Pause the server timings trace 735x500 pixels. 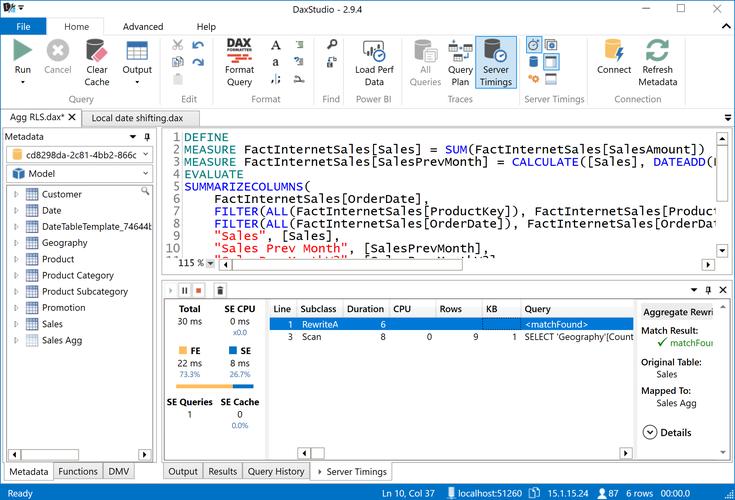point(184,290)
